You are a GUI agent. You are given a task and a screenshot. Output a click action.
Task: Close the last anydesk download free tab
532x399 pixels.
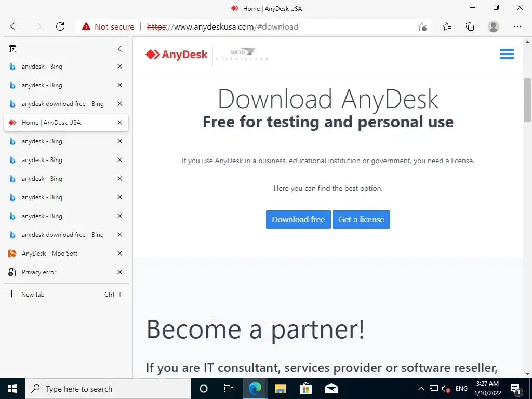[119, 235]
